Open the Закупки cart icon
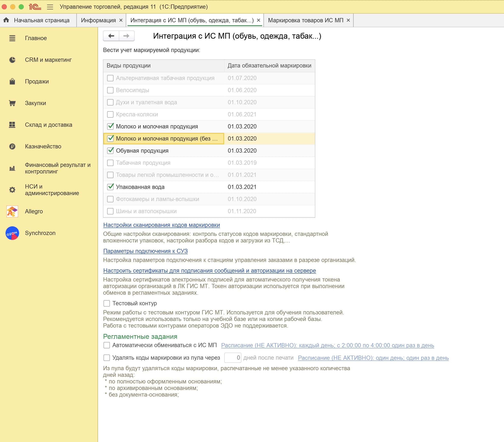The height and width of the screenshot is (442, 504). (12, 103)
